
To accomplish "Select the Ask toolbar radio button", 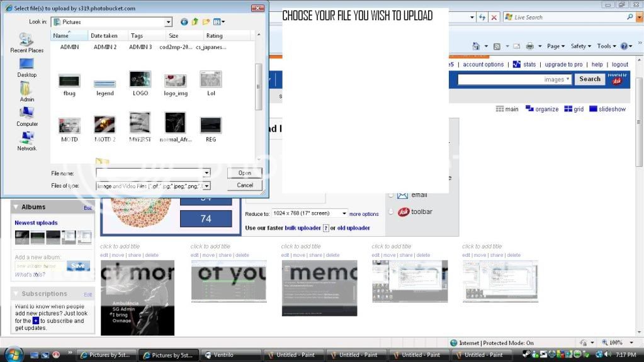I will 392,212.
